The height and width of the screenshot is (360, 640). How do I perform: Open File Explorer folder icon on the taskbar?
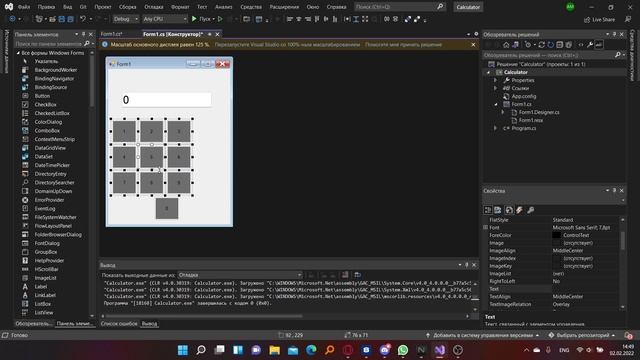tap(274, 350)
